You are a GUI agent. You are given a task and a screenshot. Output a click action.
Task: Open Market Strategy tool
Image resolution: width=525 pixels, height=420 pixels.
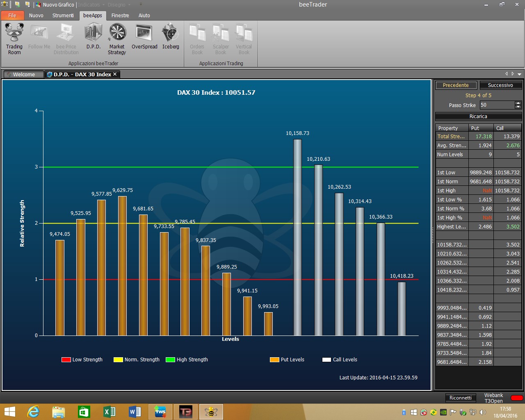point(117,39)
